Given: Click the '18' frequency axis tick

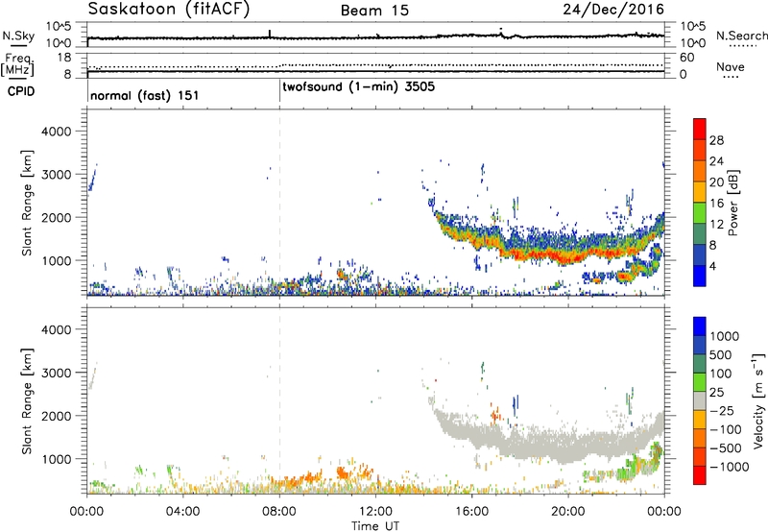Looking at the screenshot, I should coord(64,58).
